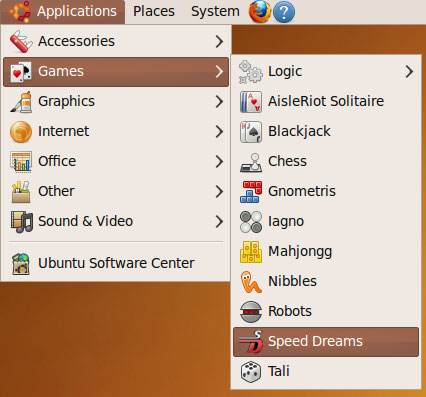Viewport: 426px width, 397px height.
Task: Launch Mahjongg from Games submenu
Action: click(x=326, y=251)
